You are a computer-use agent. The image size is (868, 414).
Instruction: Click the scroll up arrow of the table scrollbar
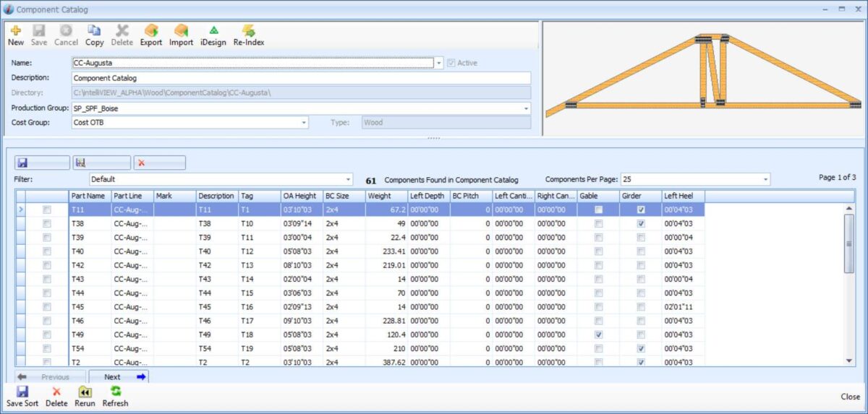(849, 208)
